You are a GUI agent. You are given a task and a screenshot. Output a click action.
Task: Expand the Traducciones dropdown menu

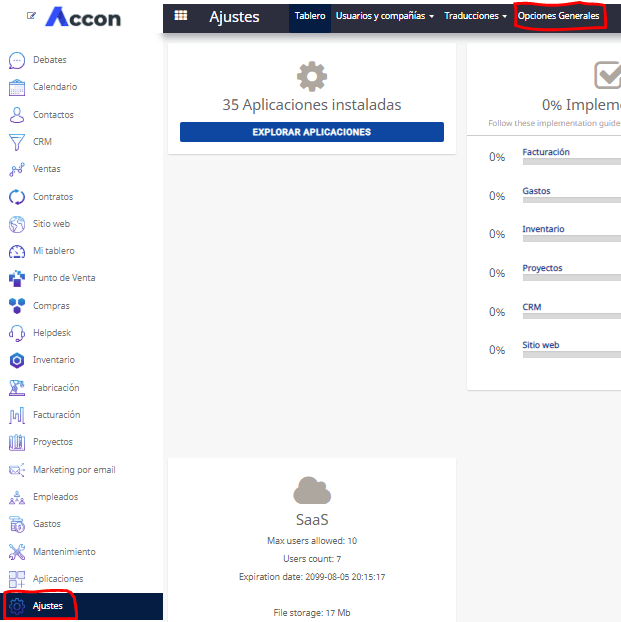pyautogui.click(x=475, y=16)
